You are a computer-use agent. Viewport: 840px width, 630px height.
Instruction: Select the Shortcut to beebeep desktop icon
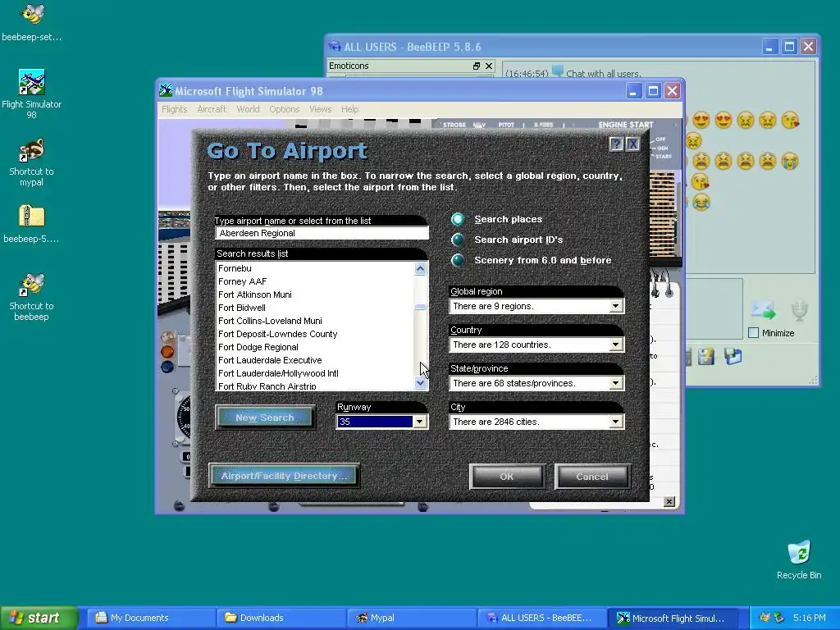coord(32,297)
